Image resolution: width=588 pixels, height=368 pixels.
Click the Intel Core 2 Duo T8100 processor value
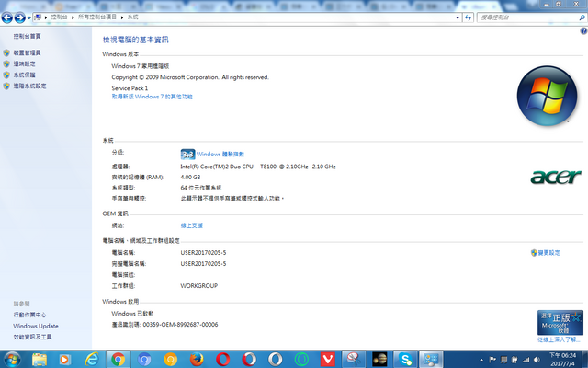pos(258,167)
